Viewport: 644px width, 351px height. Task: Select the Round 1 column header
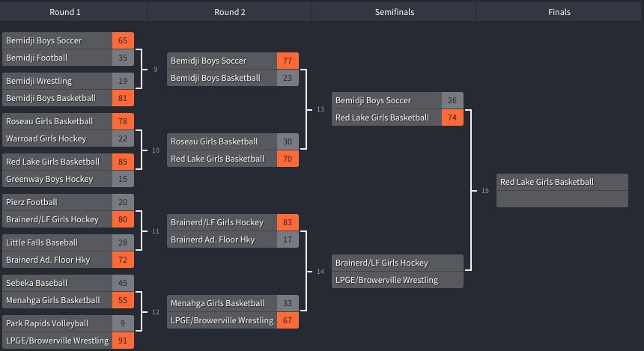[65, 12]
